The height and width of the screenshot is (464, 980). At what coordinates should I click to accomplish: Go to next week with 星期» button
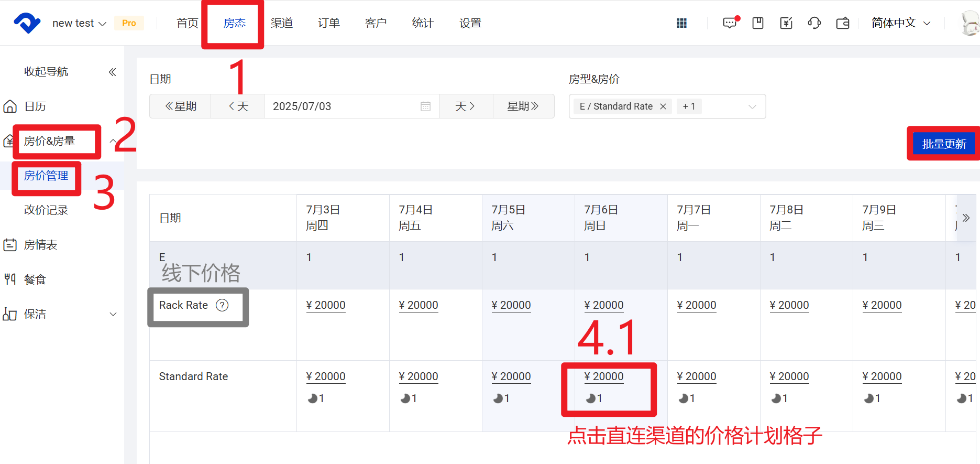click(x=523, y=106)
